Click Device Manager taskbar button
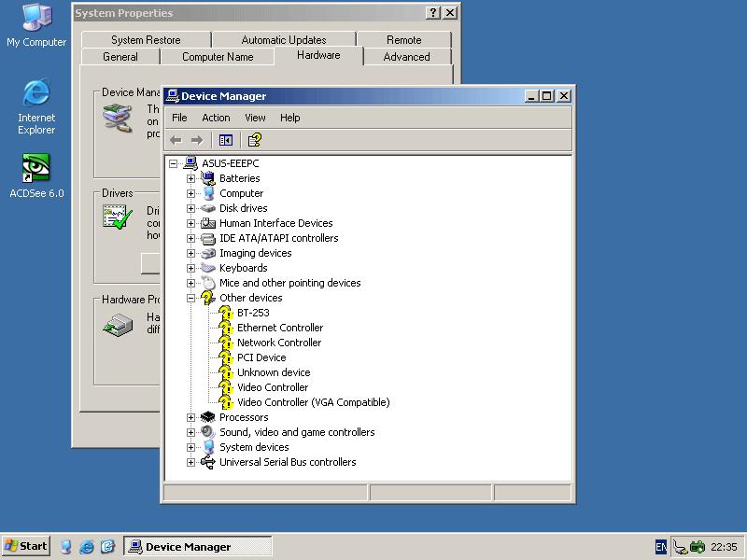 [198, 546]
